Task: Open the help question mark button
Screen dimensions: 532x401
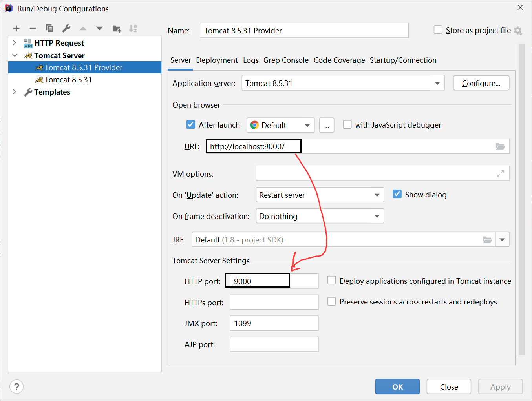Action: 16,387
